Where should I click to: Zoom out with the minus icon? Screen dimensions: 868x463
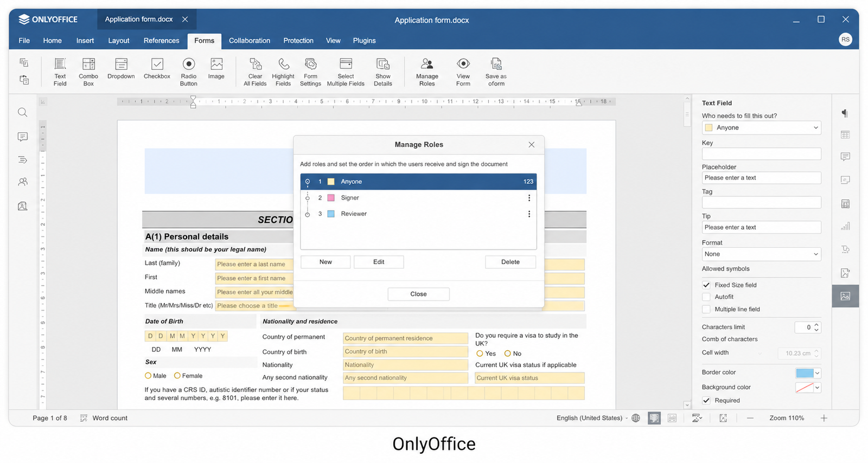(x=750, y=418)
